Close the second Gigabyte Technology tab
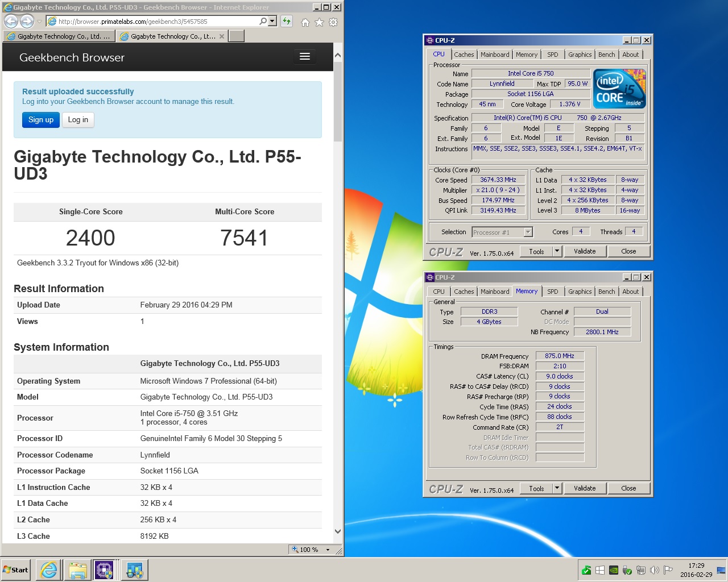 pyautogui.click(x=222, y=36)
